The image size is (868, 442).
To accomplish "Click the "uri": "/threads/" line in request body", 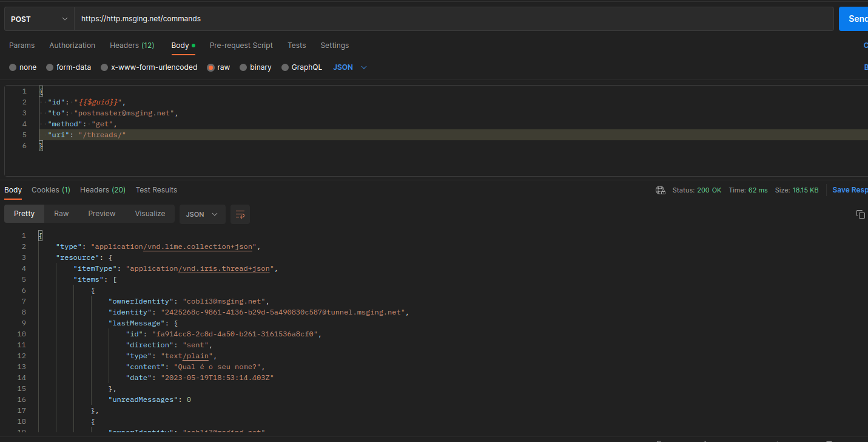I will pos(87,135).
